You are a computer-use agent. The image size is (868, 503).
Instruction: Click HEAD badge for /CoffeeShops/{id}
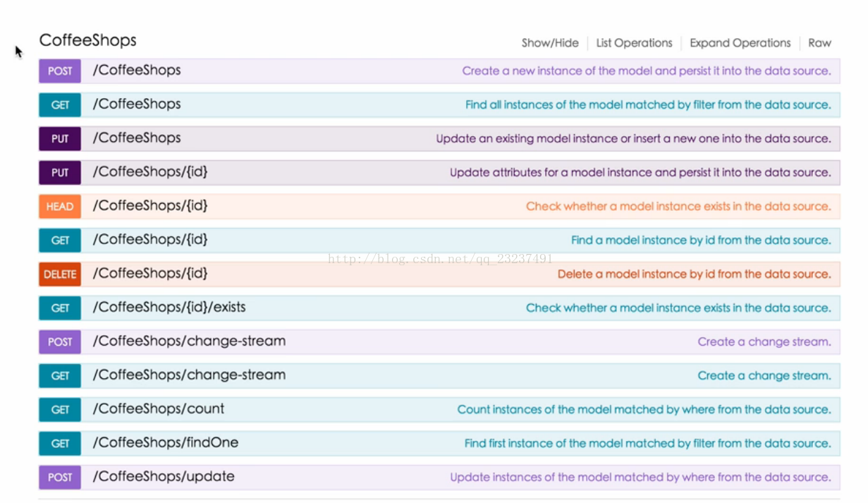tap(60, 206)
